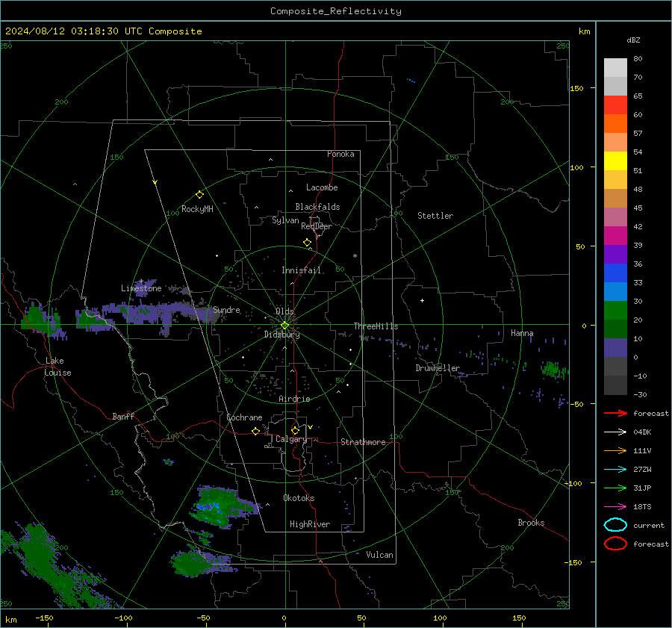
Task: Click the ThreeHills city label
Action: click(376, 326)
